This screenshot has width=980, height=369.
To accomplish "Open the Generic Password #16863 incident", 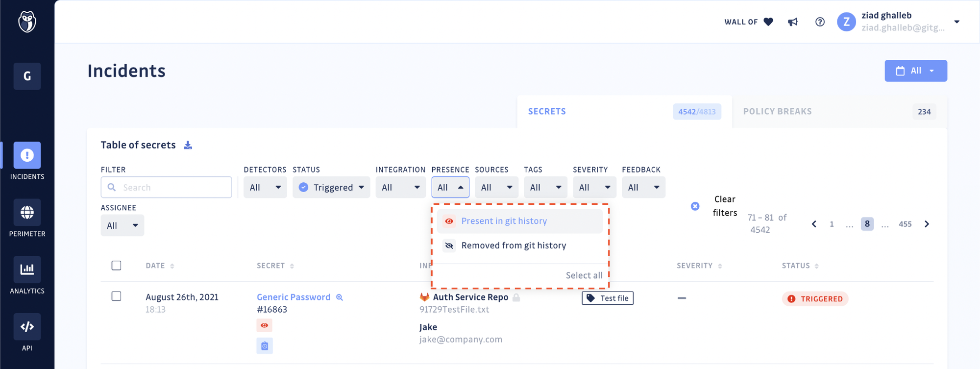I will tap(293, 297).
